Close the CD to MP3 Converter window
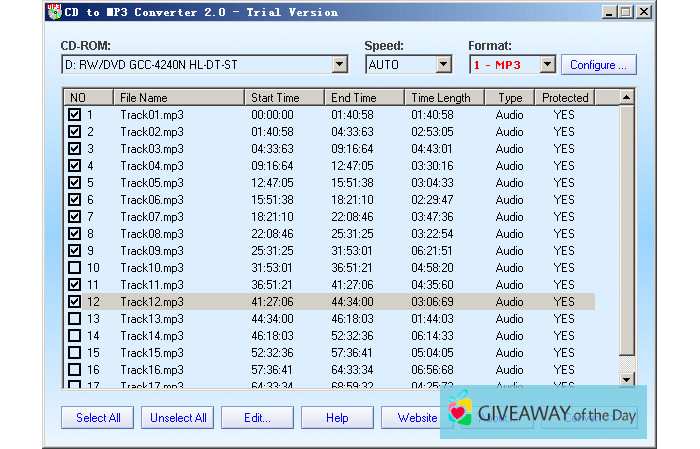700x449 pixels. pos(644,12)
